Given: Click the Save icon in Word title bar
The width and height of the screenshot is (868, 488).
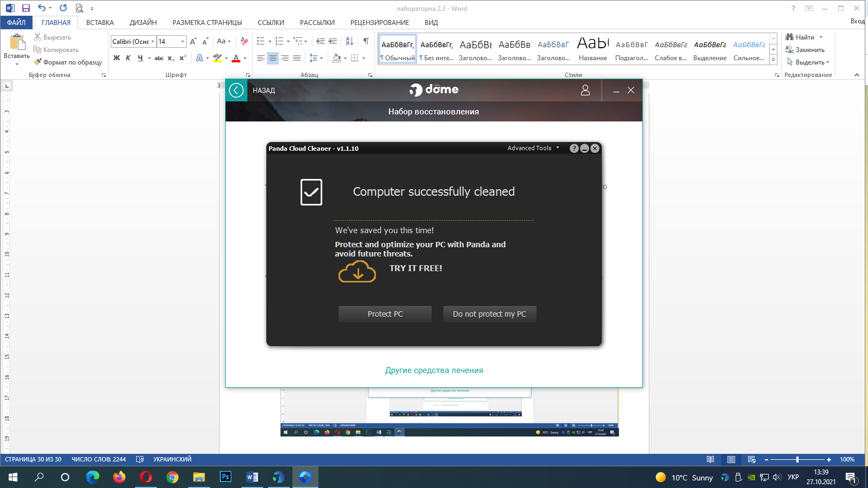Looking at the screenshot, I should click(x=25, y=8).
